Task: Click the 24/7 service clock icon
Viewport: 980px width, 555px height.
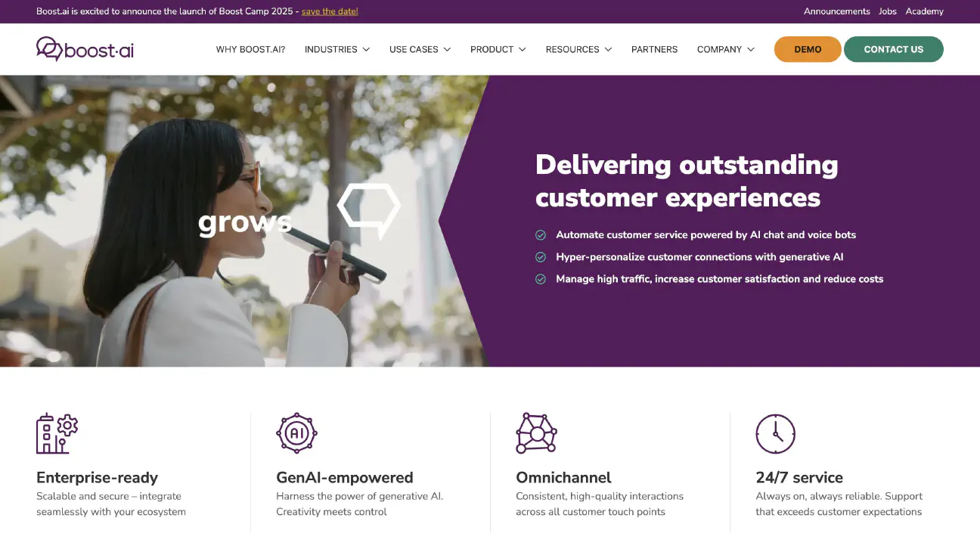Action: tap(776, 433)
